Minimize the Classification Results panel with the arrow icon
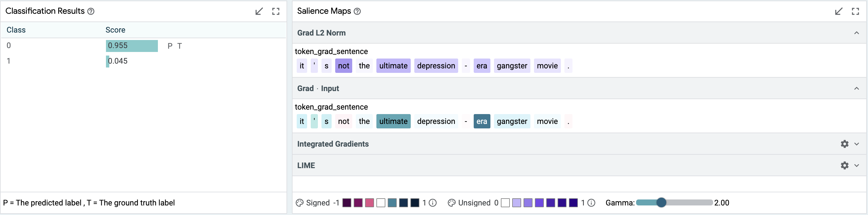The height and width of the screenshot is (215, 868). pyautogui.click(x=259, y=11)
